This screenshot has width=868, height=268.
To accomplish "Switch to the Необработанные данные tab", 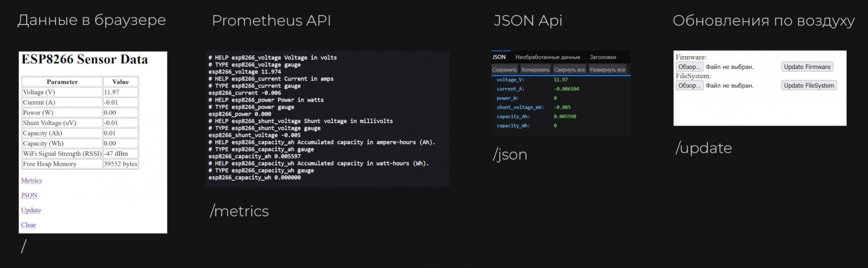I will 548,57.
